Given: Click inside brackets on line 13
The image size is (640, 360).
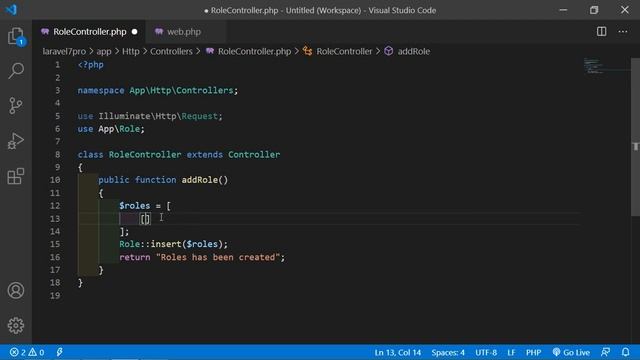Looking at the screenshot, I should click(145, 219).
